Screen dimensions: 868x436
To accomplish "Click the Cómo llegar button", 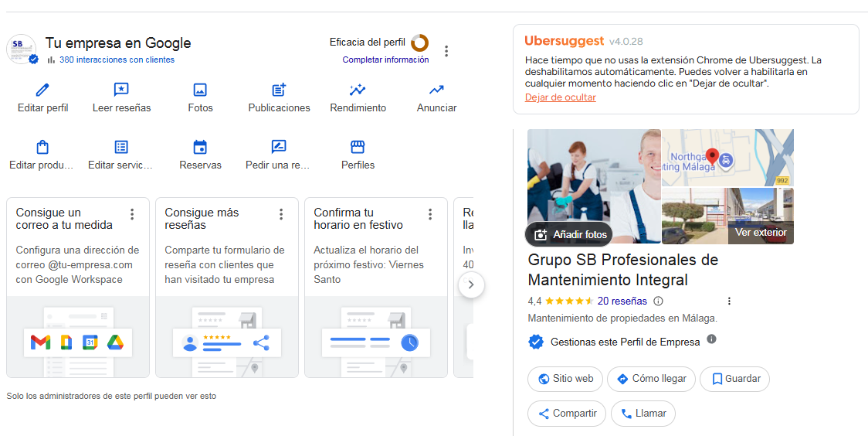I will [651, 379].
